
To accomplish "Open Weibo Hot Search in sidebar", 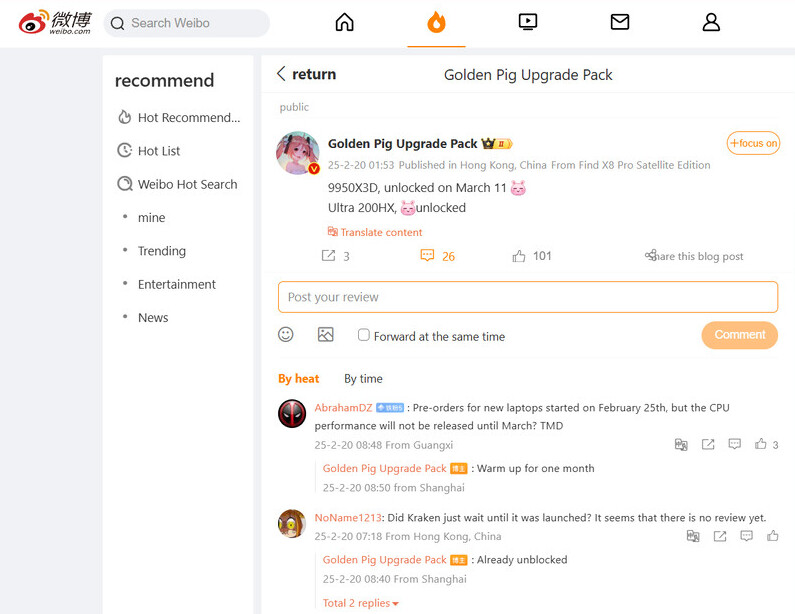I will pos(177,184).
